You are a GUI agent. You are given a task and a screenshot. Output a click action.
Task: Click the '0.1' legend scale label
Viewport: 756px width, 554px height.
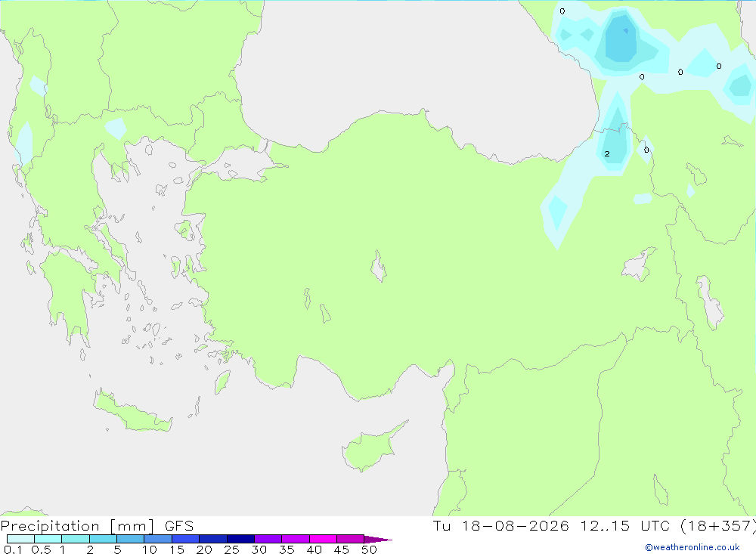coord(13,549)
